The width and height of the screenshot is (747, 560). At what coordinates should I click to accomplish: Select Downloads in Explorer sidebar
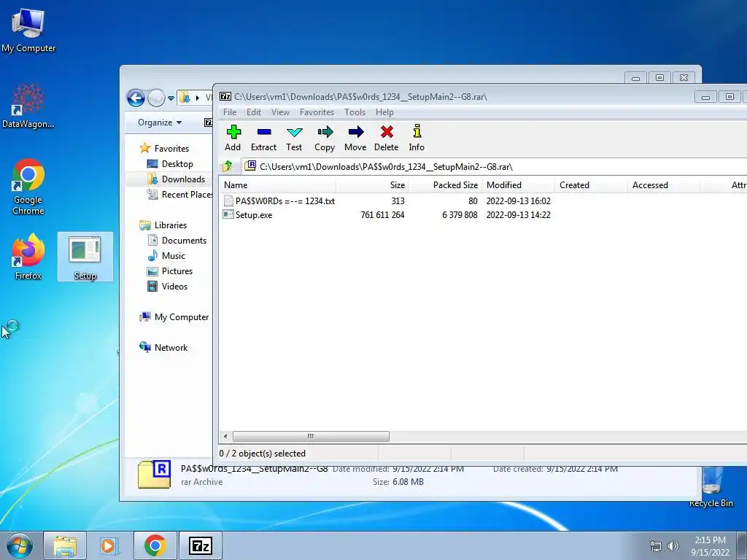[177, 179]
